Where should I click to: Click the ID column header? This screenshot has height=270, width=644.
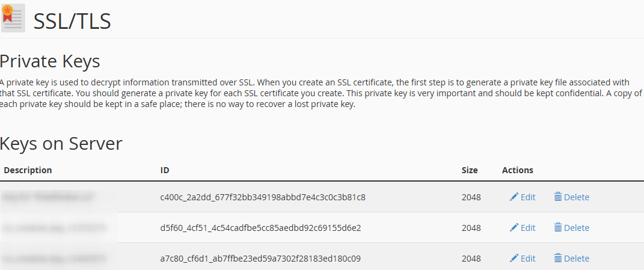165,170
